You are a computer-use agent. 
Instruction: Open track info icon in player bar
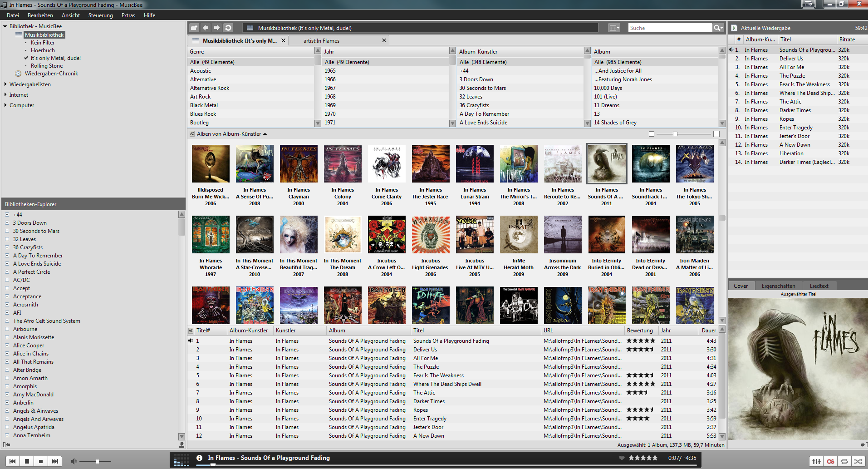[199, 458]
